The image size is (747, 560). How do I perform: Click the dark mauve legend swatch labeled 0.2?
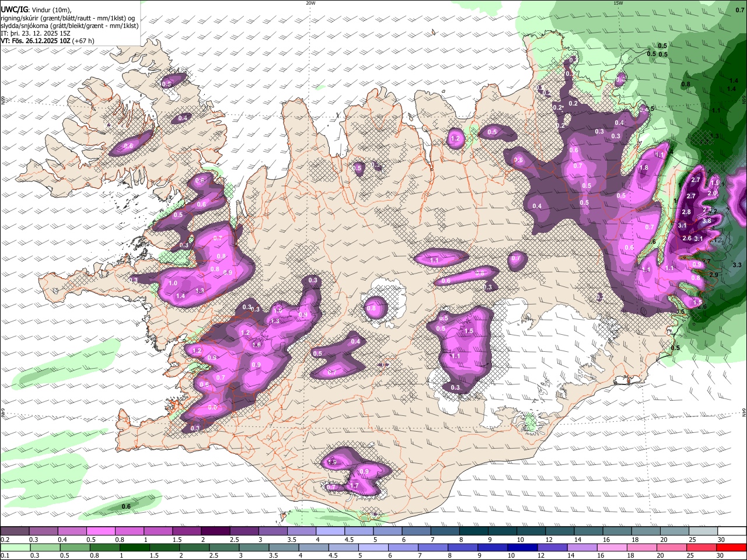pos(14,531)
